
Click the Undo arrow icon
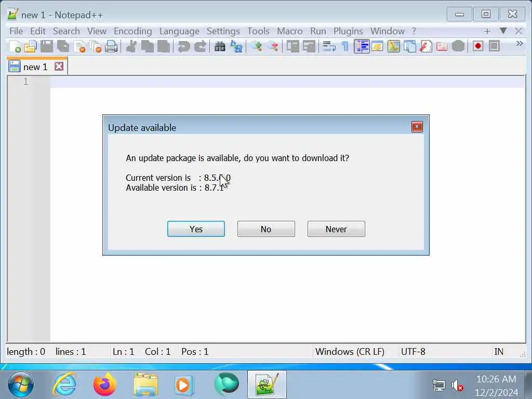pos(183,46)
